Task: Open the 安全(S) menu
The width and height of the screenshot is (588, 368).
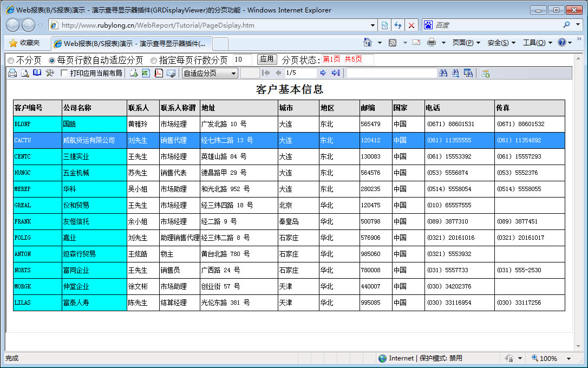Action: pos(501,43)
